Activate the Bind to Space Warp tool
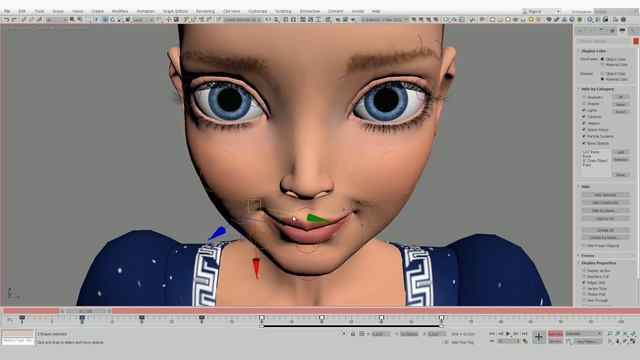Screen dimensions: 640x360 tap(39, 19)
